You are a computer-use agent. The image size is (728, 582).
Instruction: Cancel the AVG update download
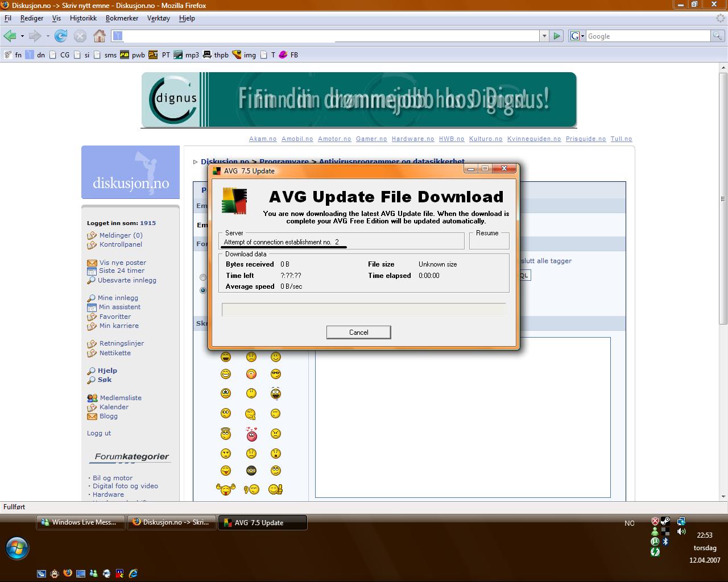pyautogui.click(x=358, y=332)
